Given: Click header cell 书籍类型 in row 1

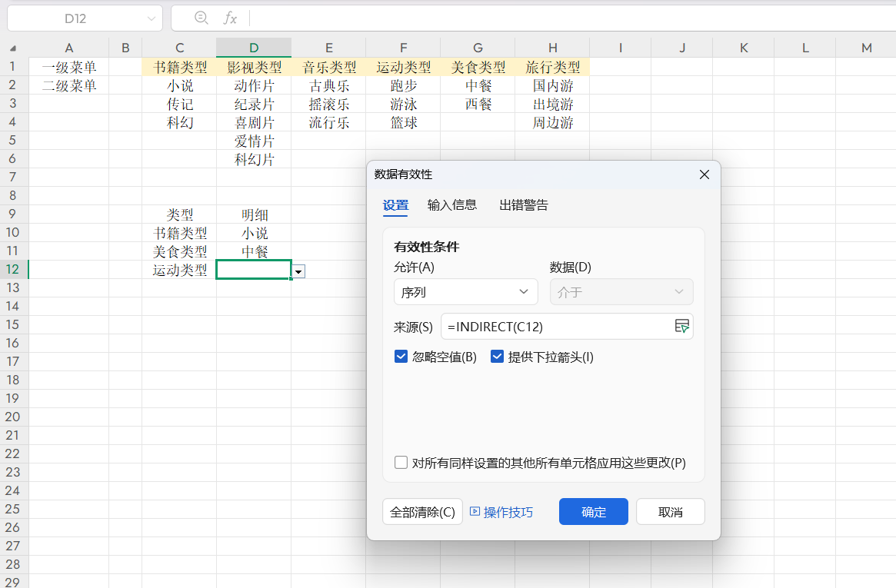Looking at the screenshot, I should (179, 67).
